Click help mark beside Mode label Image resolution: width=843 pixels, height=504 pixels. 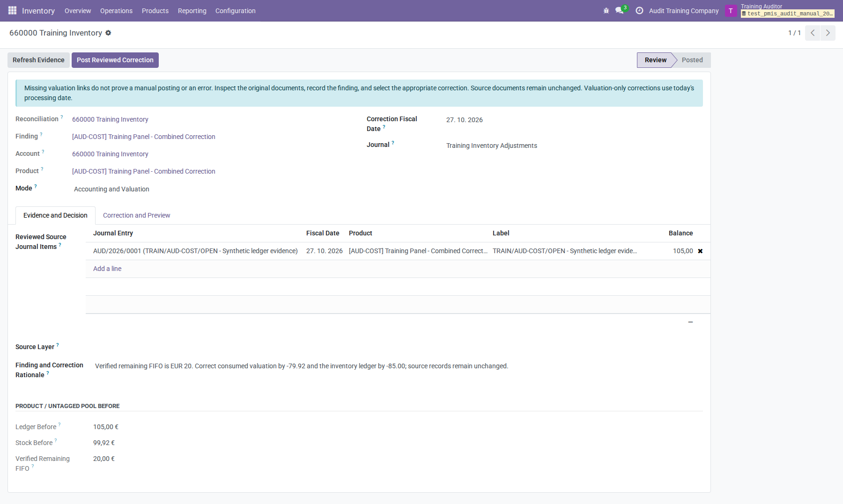[x=36, y=186]
